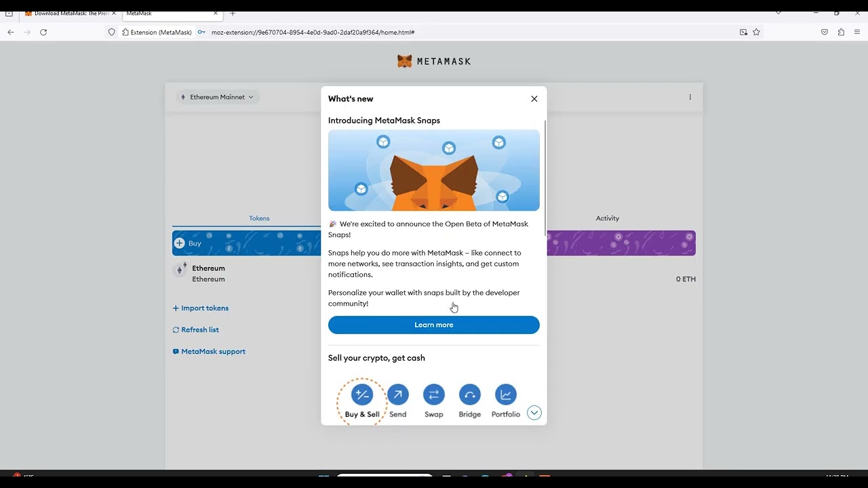Screen dimensions: 868x488
Task: Click the Pocket save icon in toolbar
Action: (825, 32)
